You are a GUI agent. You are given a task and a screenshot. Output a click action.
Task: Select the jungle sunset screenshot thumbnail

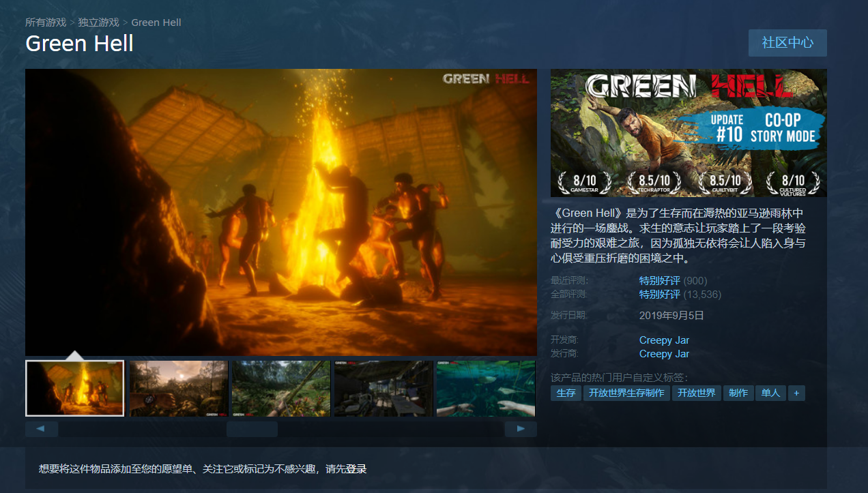179,389
